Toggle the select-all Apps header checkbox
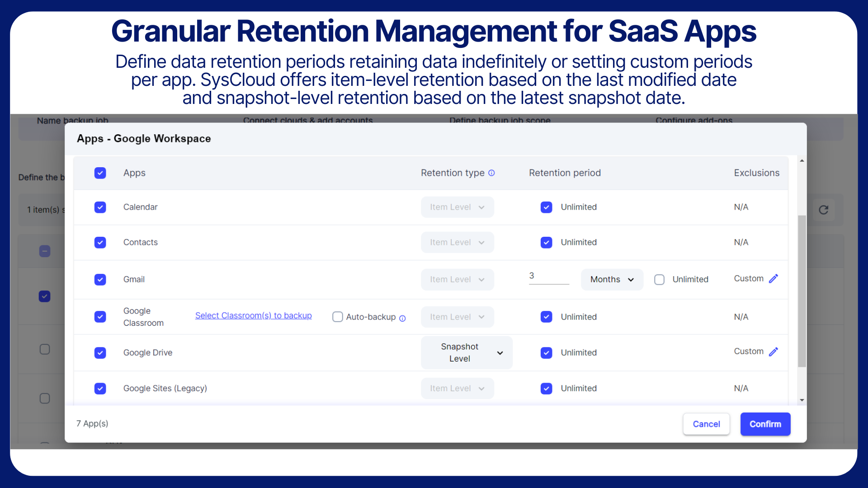This screenshot has height=488, width=868. point(100,173)
